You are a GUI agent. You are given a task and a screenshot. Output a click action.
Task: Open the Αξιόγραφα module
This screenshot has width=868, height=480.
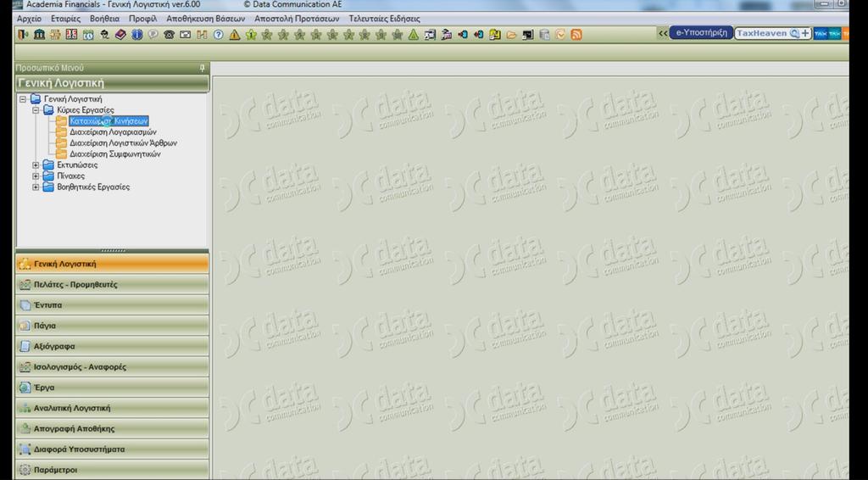click(113, 346)
